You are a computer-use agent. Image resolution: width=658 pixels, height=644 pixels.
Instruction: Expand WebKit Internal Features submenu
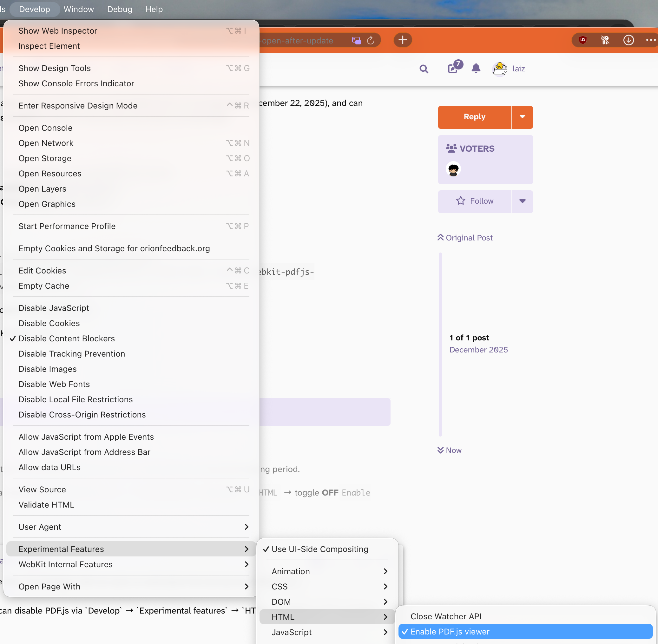(x=131, y=564)
